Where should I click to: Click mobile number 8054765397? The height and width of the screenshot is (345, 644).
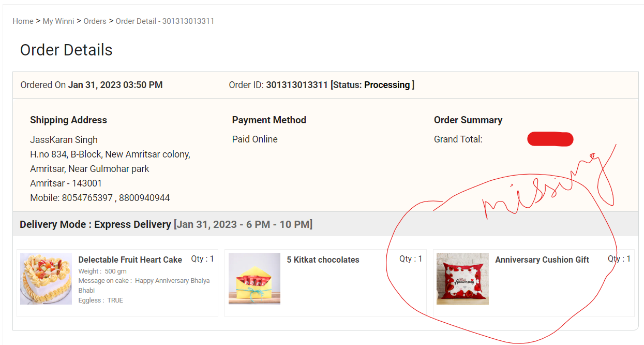click(87, 198)
